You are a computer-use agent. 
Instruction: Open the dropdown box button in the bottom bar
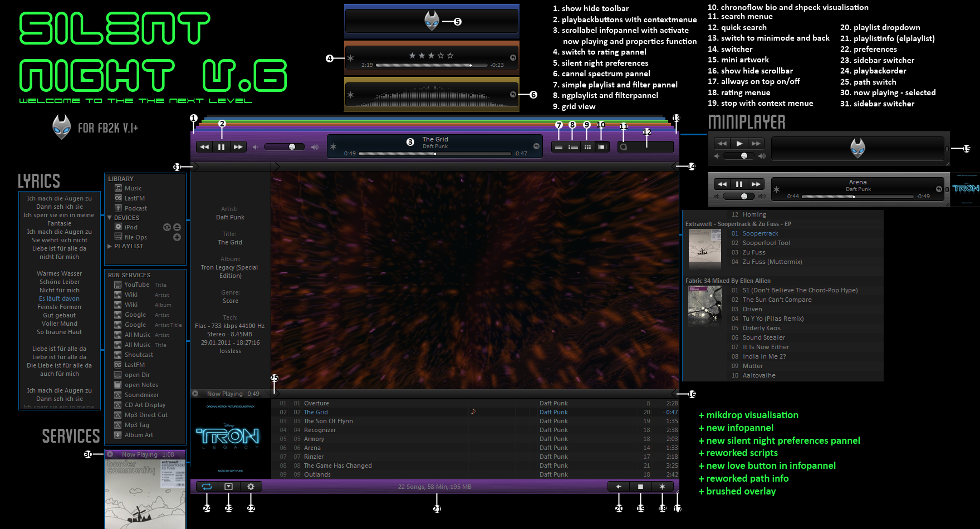click(228, 487)
